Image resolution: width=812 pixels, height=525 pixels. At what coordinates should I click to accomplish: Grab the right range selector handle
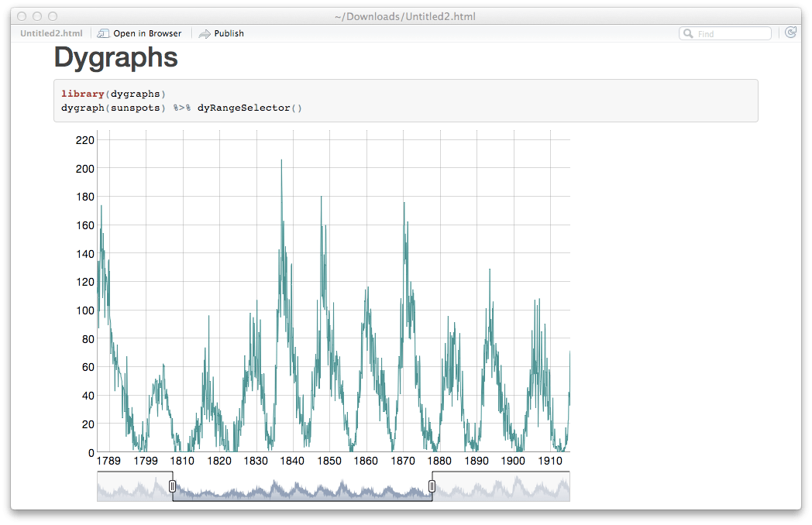tap(432, 486)
